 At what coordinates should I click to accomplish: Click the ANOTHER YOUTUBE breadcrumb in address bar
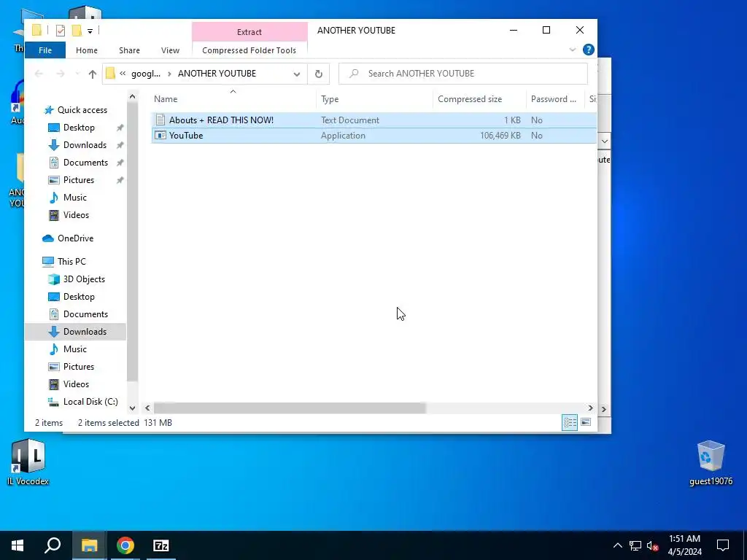(x=217, y=74)
